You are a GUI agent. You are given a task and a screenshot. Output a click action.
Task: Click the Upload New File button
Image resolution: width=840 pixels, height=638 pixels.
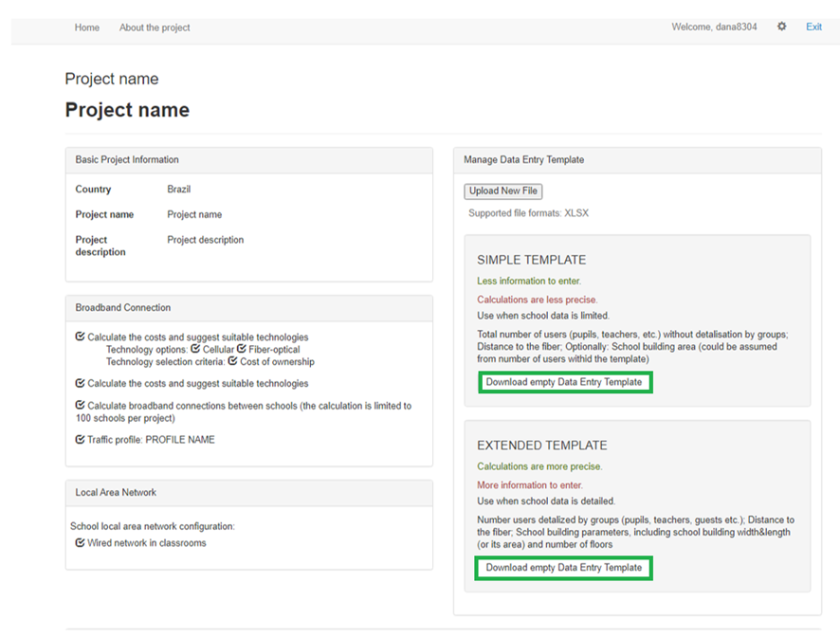pos(502,191)
